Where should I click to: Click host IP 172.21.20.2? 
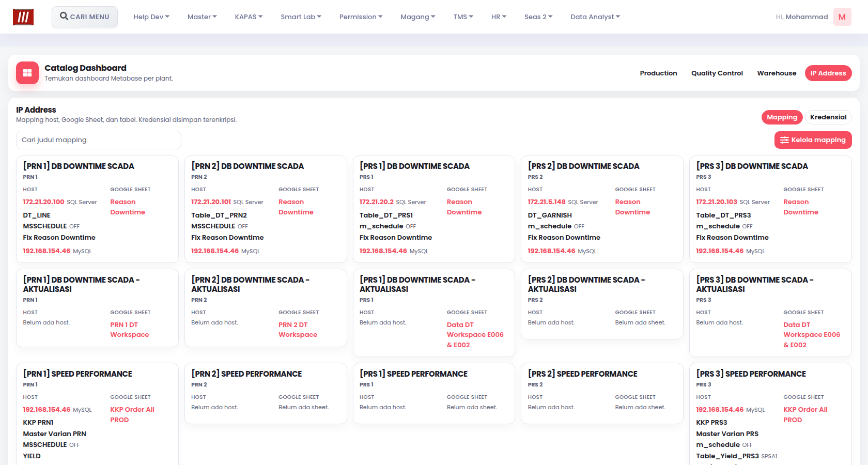pos(377,202)
